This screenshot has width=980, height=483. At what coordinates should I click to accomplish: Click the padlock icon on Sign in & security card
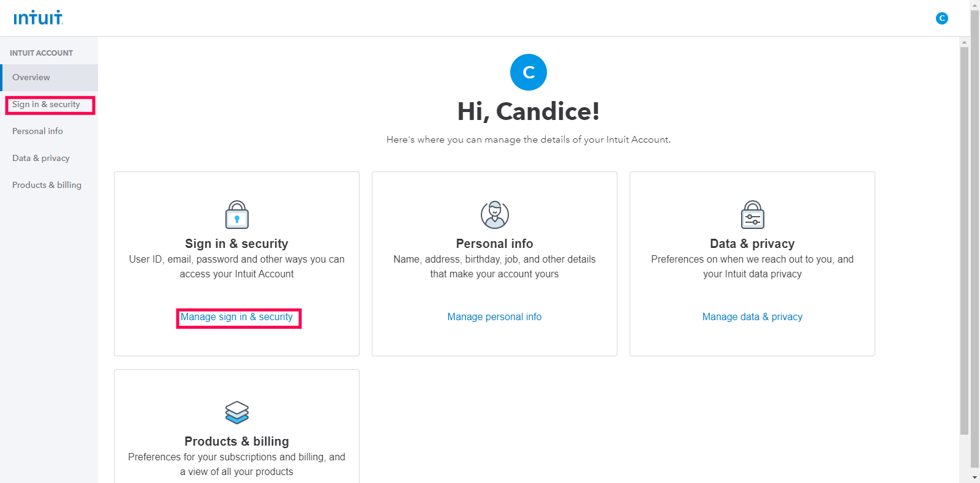click(237, 214)
